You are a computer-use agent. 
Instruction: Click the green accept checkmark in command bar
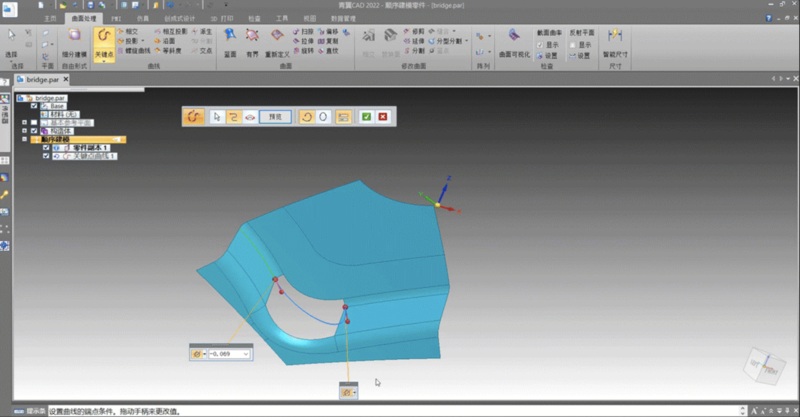[367, 117]
